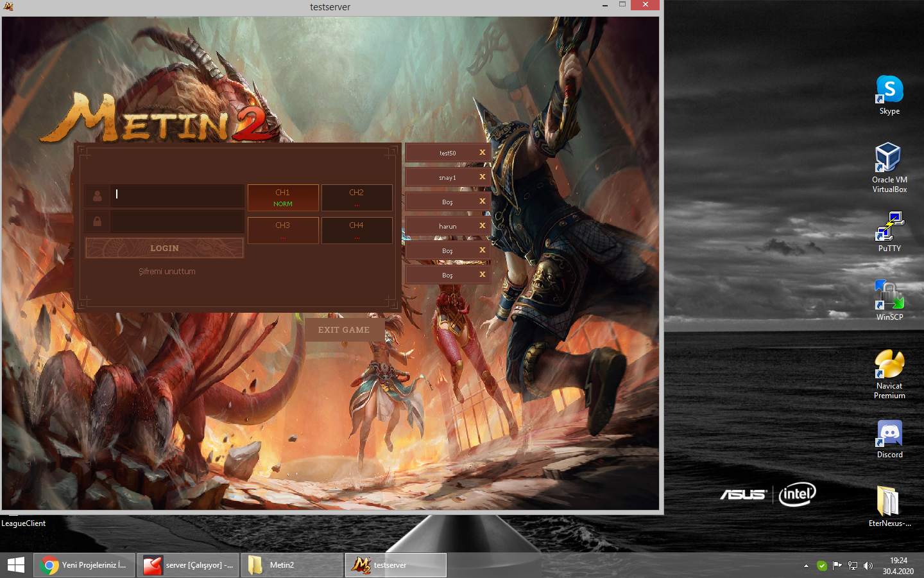Viewport: 924px width, 578px height.
Task: Click the user silhouette icon
Action: click(x=98, y=196)
